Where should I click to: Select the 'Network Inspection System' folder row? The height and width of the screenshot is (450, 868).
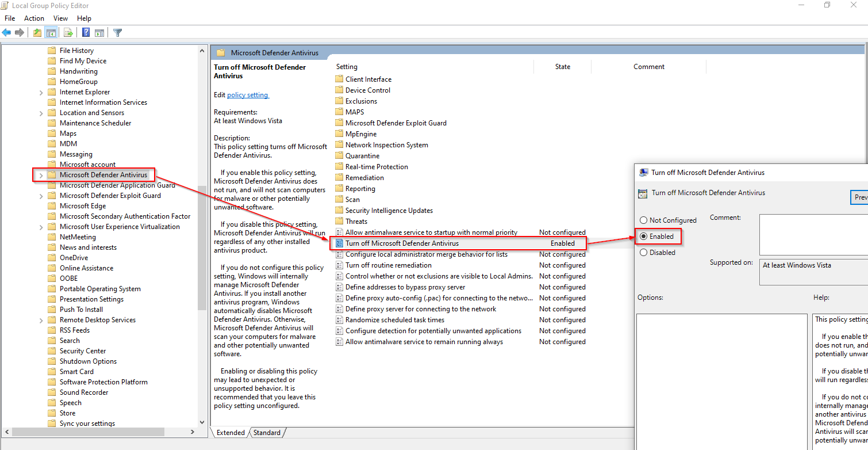point(387,145)
